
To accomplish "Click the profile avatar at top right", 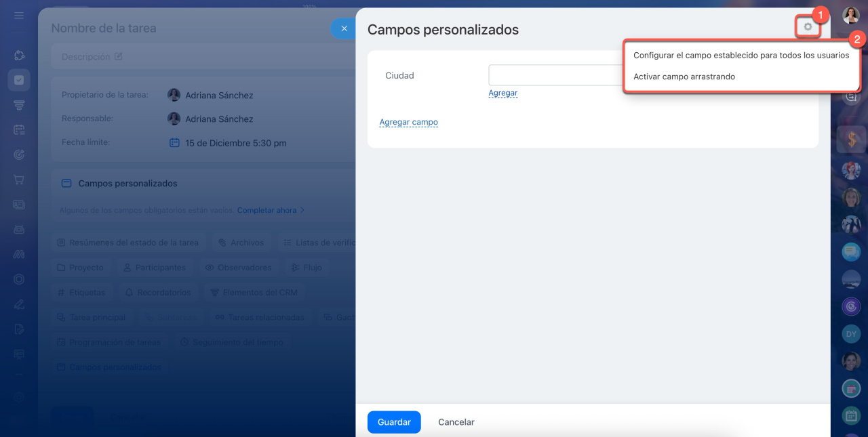I will (x=851, y=16).
